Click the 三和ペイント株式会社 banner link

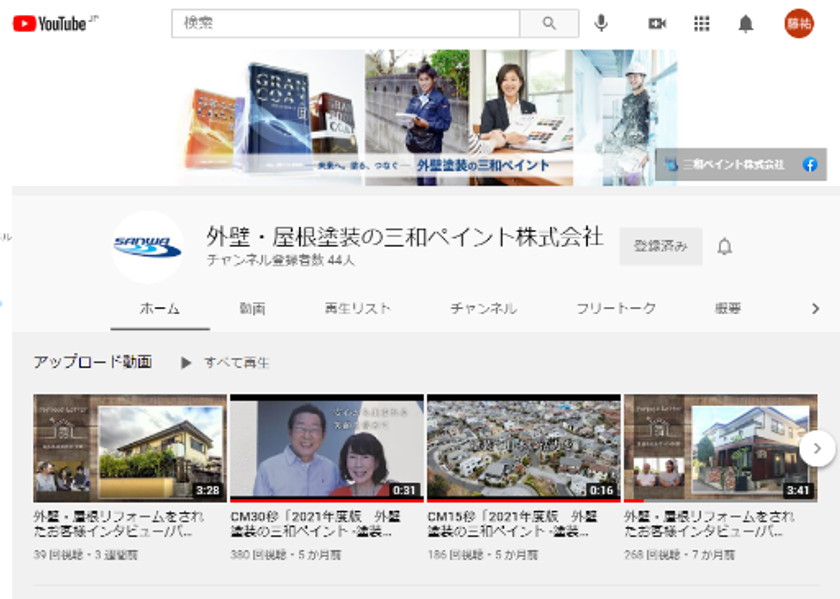(732, 165)
